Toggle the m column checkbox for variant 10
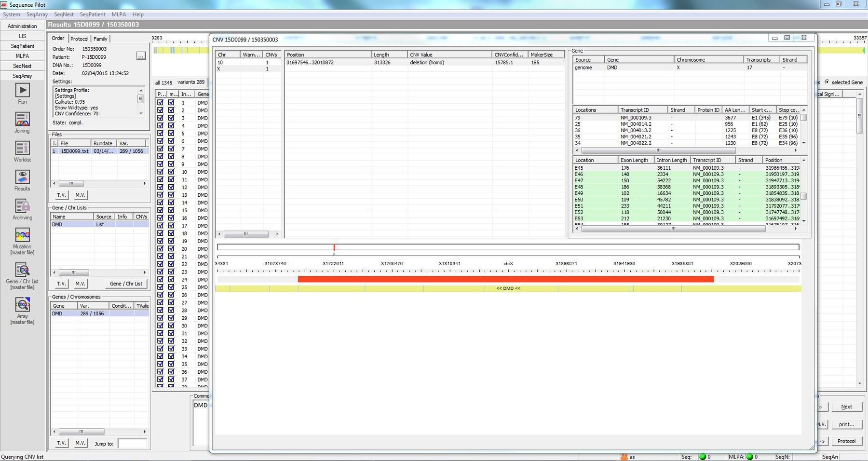The width and height of the screenshot is (868, 461). (x=171, y=172)
